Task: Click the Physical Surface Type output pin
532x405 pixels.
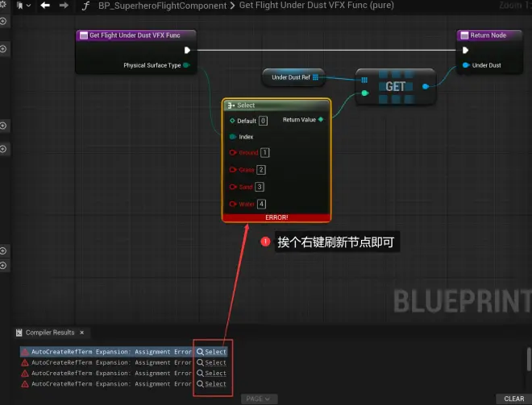Action: [x=187, y=65]
